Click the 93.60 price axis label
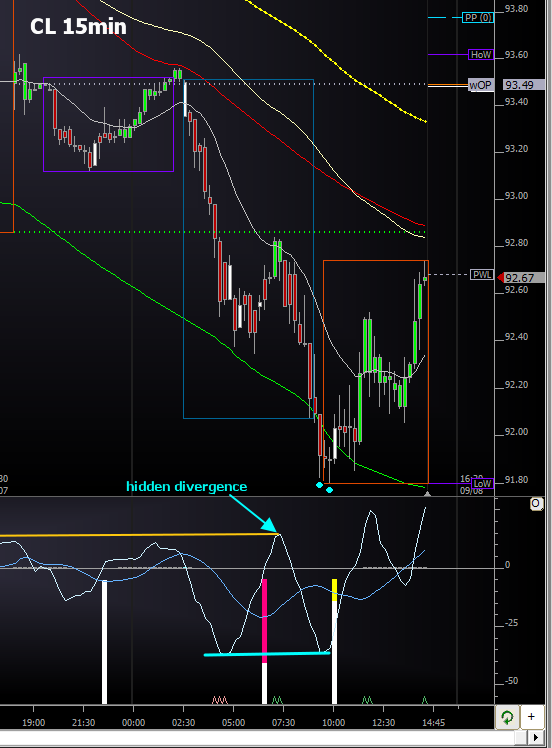The width and height of the screenshot is (552, 748). (x=517, y=55)
